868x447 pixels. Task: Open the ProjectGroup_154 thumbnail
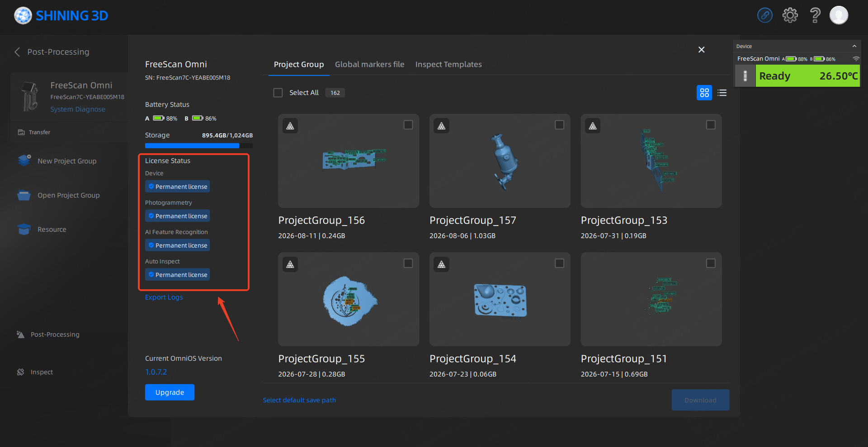(500, 299)
